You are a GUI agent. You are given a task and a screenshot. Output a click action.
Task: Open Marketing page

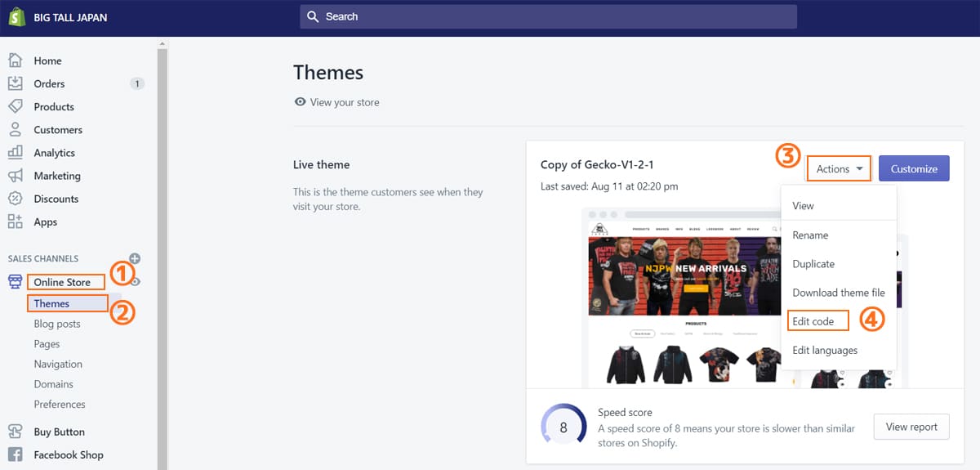point(57,176)
